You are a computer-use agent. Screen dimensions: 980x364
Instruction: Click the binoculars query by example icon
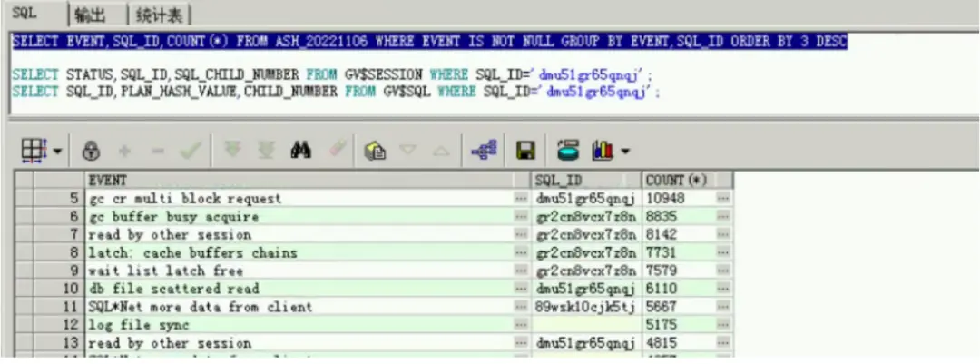point(301,151)
